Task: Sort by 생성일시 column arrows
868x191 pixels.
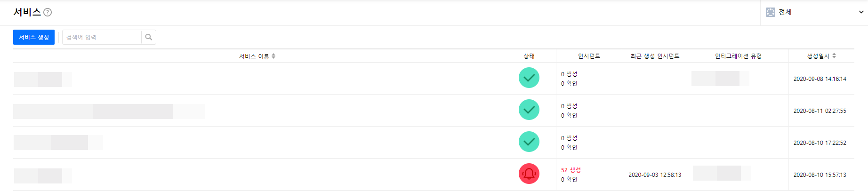Action: tap(834, 56)
